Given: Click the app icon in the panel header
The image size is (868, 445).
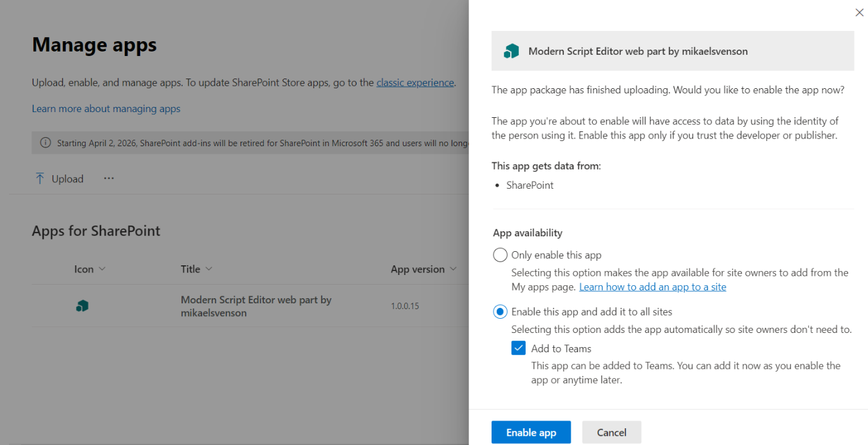Looking at the screenshot, I should click(512, 50).
